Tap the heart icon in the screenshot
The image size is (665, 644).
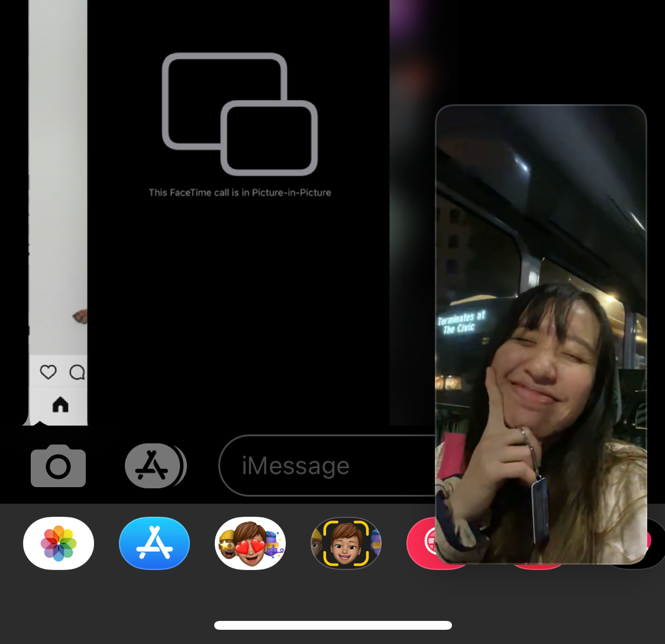click(48, 372)
